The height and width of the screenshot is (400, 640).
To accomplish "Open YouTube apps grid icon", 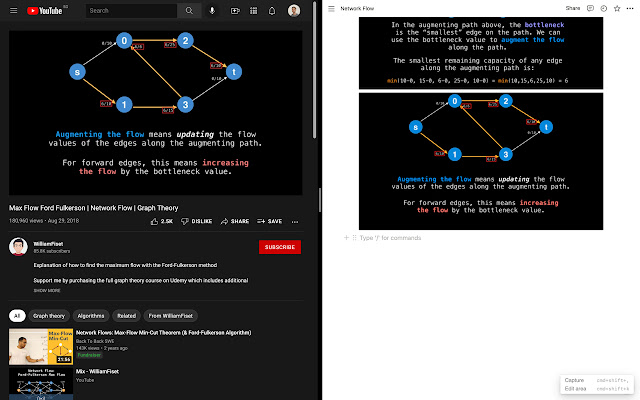I will pos(253,11).
